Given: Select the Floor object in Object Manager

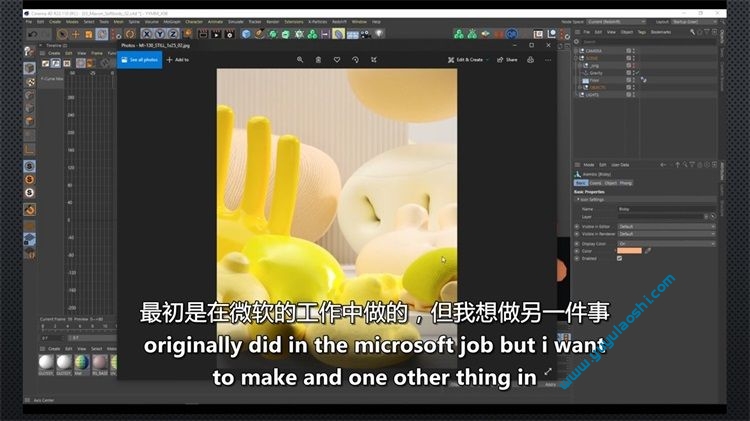Looking at the screenshot, I should [594, 80].
